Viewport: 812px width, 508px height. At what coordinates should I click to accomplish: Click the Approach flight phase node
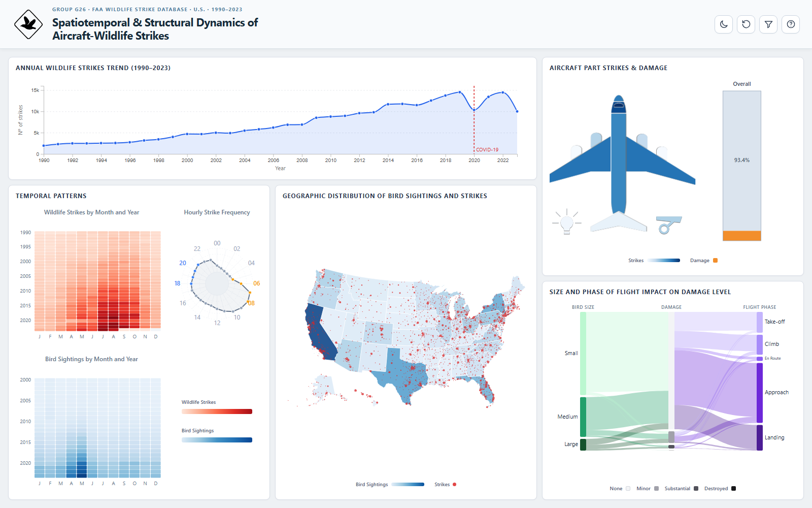[760, 393]
